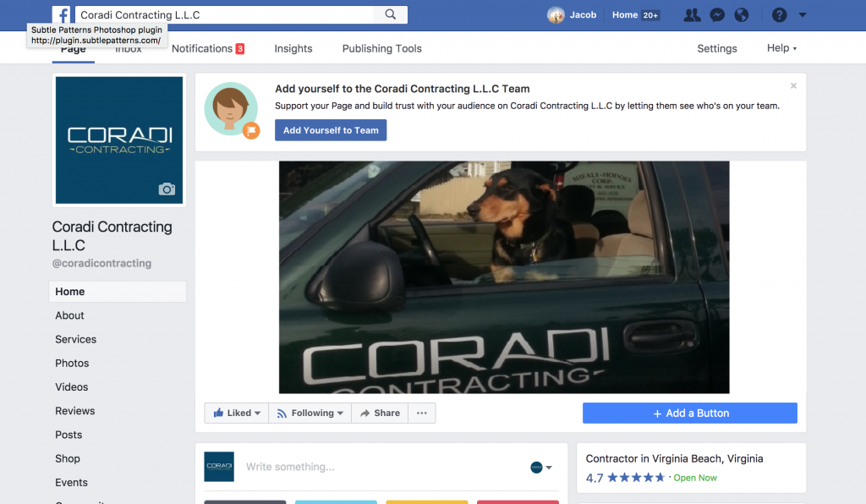This screenshot has height=504, width=866.
Task: Open Messenger icon in top bar
Action: coord(717,15)
